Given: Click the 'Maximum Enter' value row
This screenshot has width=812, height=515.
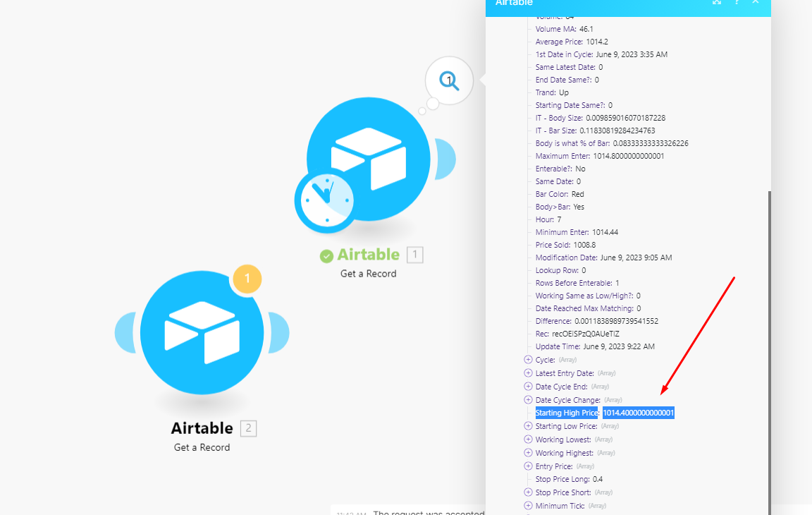Looking at the screenshot, I should coord(600,156).
